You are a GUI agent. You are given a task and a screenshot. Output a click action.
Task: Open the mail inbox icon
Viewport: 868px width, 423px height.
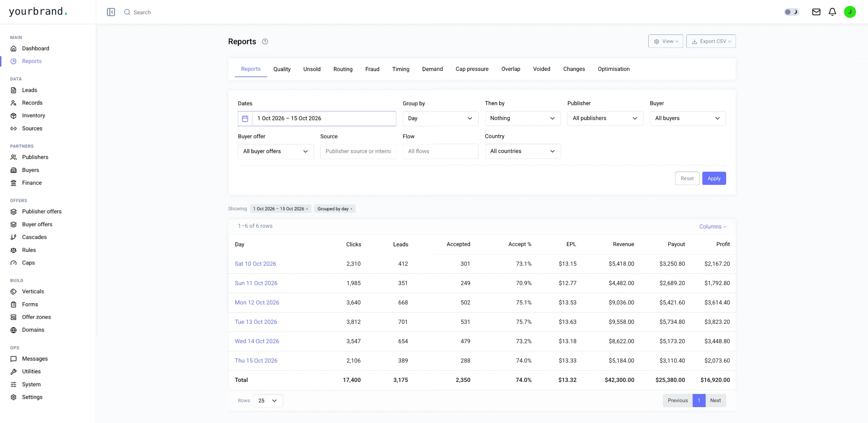pyautogui.click(x=816, y=12)
